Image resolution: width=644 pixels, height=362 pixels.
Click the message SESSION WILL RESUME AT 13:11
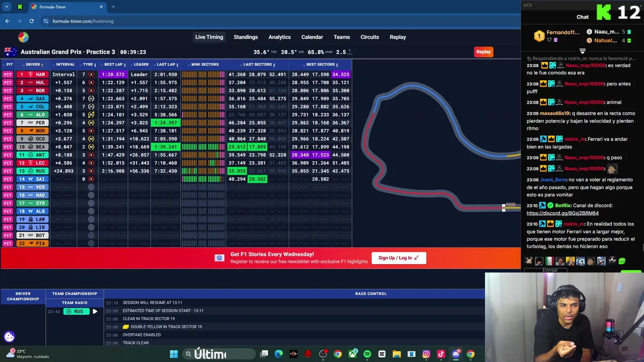pos(152,303)
